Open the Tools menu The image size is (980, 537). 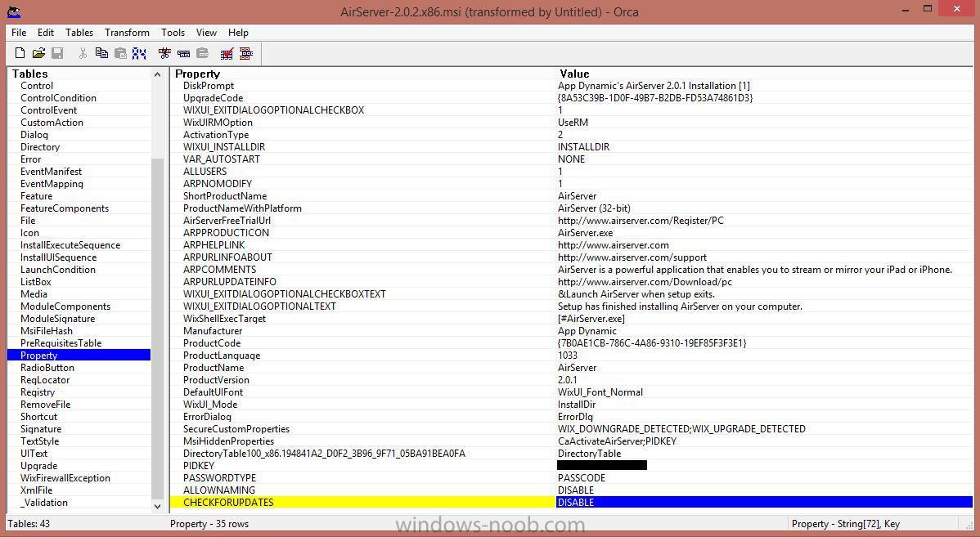(x=173, y=33)
